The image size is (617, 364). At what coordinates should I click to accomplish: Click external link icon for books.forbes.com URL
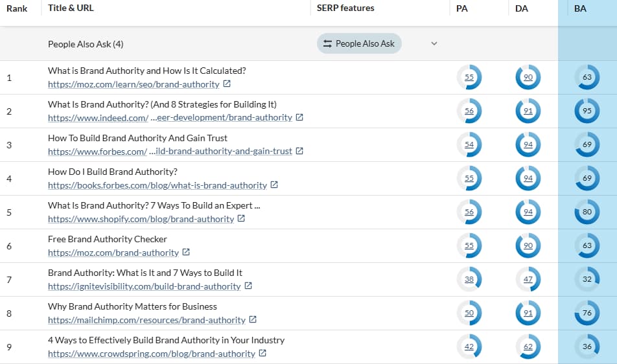click(274, 185)
